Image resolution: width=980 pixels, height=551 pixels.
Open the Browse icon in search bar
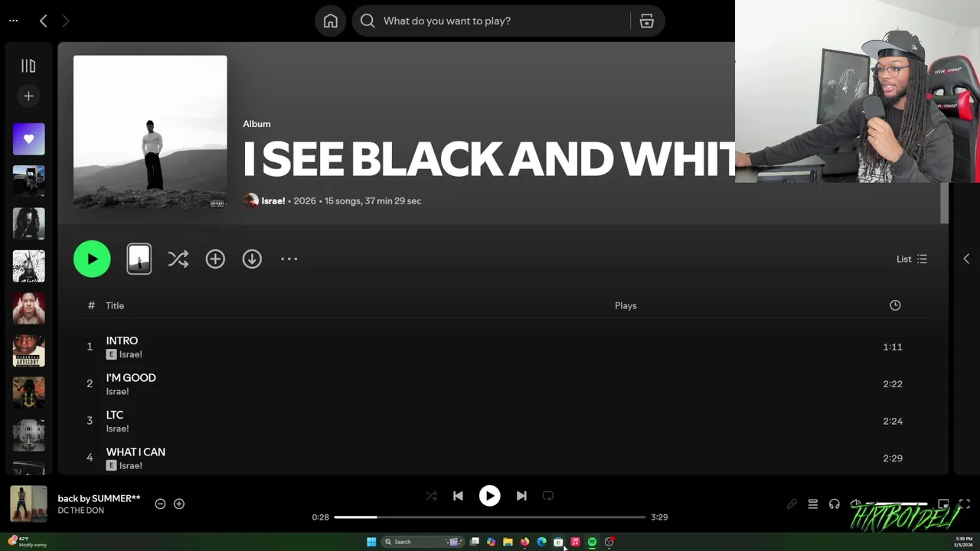(x=647, y=21)
